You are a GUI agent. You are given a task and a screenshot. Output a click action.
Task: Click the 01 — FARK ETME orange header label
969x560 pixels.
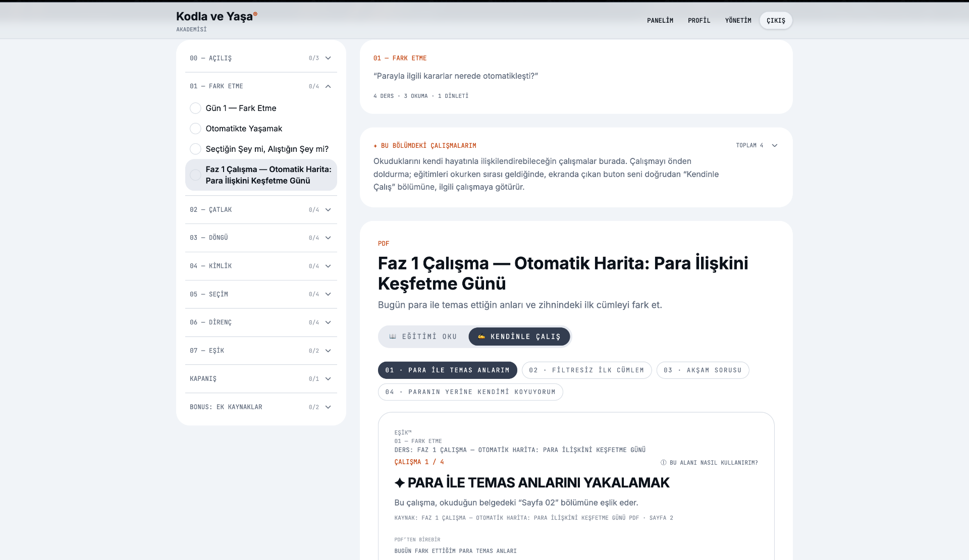400,58
